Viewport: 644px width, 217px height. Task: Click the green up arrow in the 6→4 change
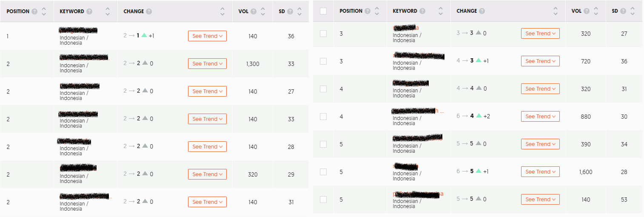tap(479, 116)
